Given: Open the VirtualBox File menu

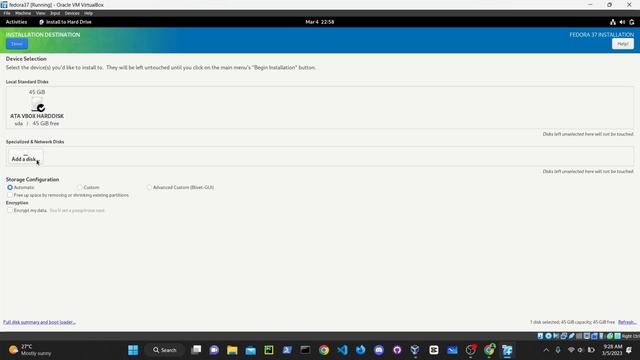Looking at the screenshot, I should click(x=7, y=13).
